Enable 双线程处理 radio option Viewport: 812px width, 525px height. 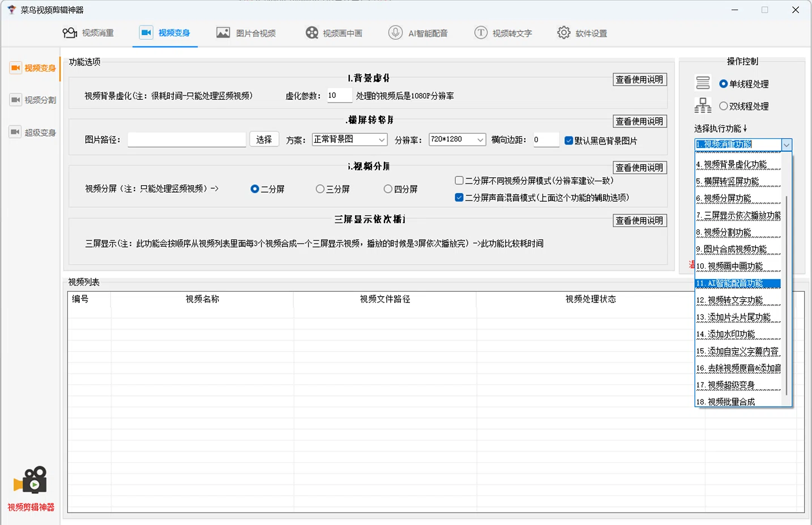723,106
